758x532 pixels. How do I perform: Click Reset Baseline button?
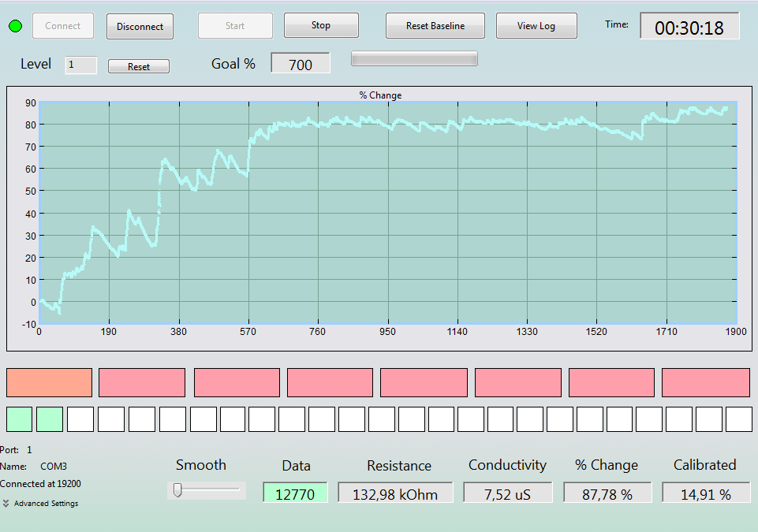[435, 25]
